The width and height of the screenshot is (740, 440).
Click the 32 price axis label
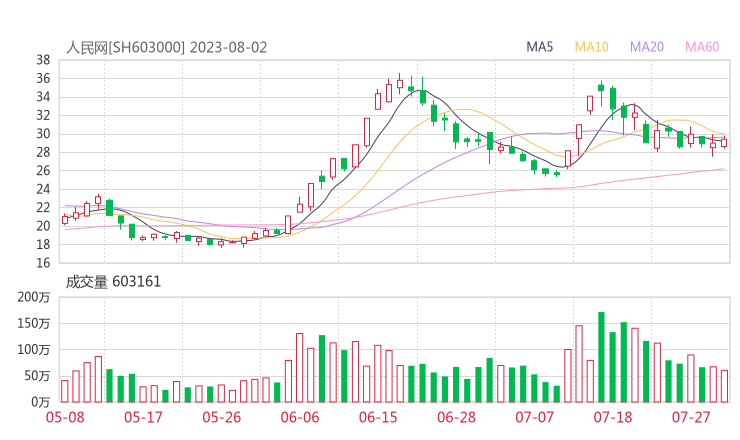coord(43,115)
